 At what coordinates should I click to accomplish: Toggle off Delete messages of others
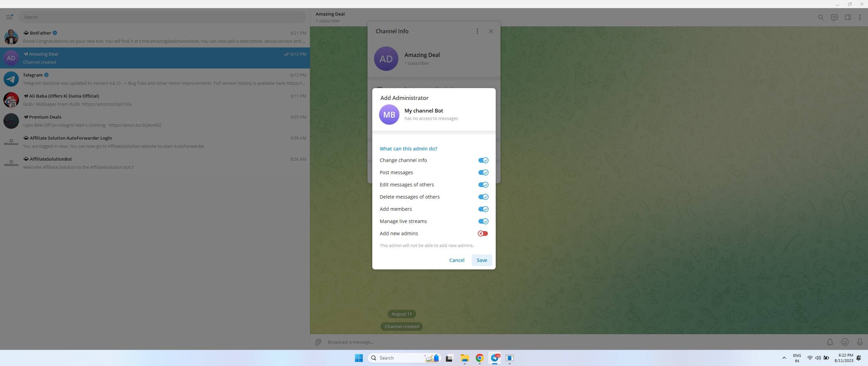click(483, 197)
